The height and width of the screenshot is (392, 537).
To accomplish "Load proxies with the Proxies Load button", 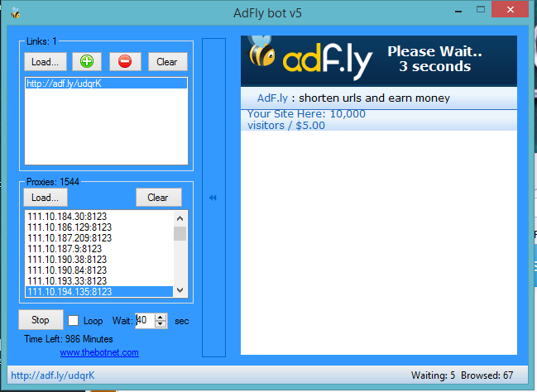I will click(x=46, y=198).
